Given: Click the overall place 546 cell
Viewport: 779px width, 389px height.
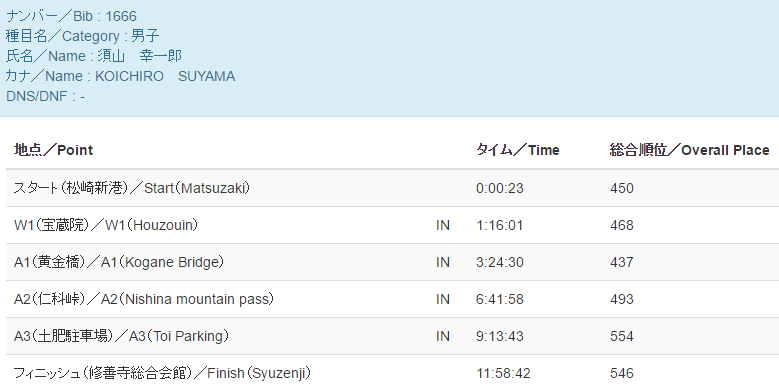Looking at the screenshot, I should click(622, 373).
